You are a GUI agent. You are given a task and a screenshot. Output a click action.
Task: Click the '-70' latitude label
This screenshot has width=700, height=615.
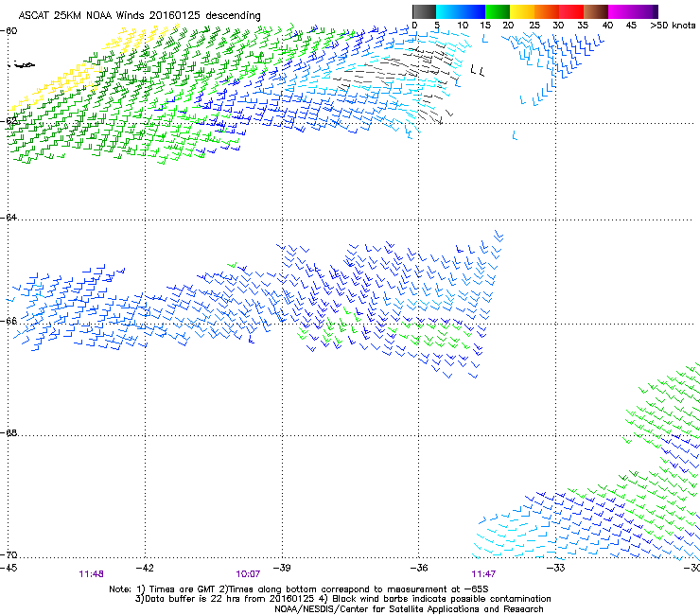(x=9, y=555)
